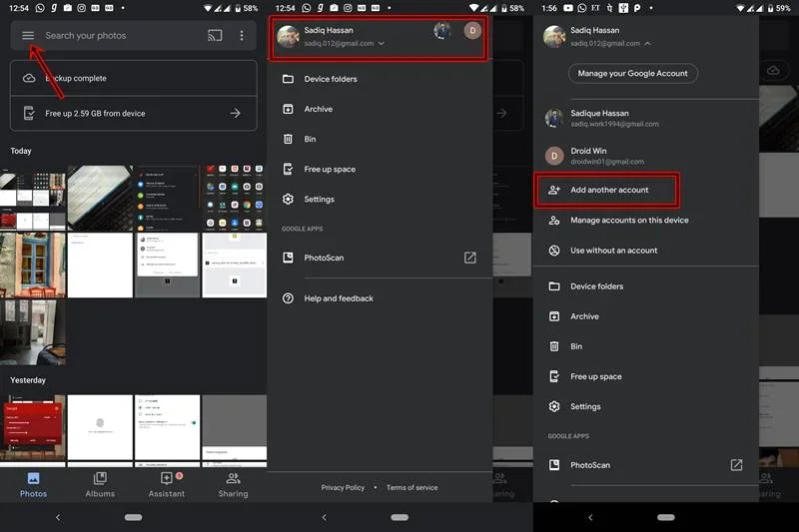Image resolution: width=799 pixels, height=532 pixels.
Task: Switch to the Assistant tab
Action: tap(167, 485)
